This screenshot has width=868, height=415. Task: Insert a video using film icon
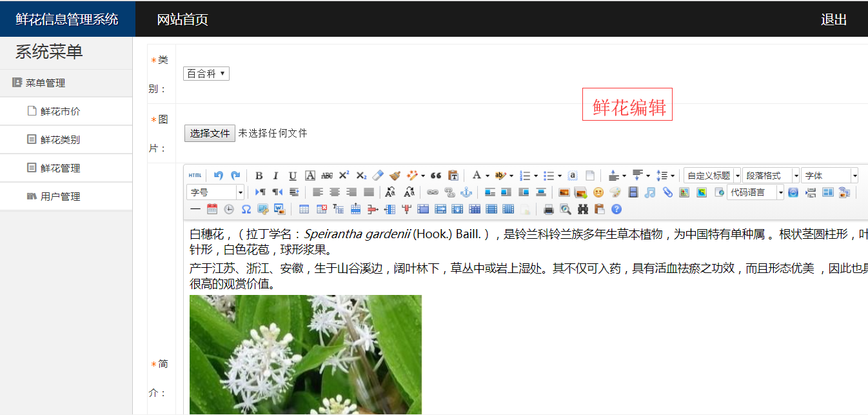(x=633, y=192)
